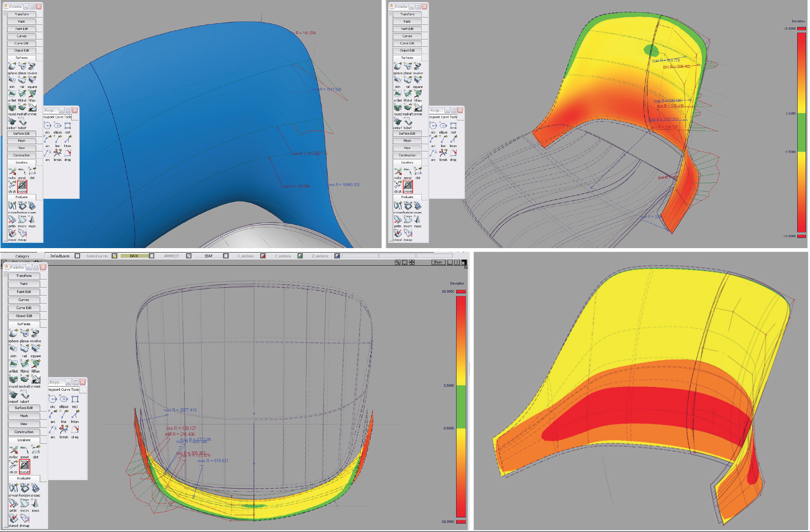Pick the rail surface tool

click(24, 348)
